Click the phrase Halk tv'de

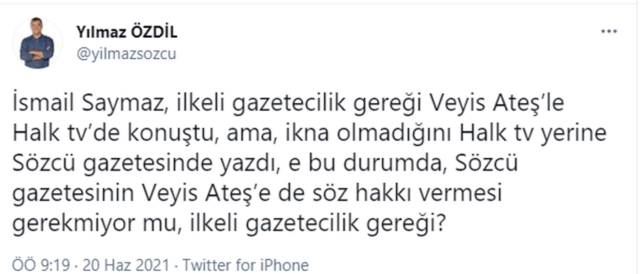pos(66,133)
